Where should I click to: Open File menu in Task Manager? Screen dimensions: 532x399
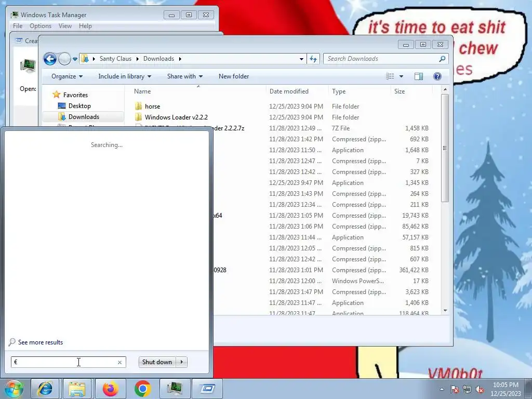tap(18, 26)
